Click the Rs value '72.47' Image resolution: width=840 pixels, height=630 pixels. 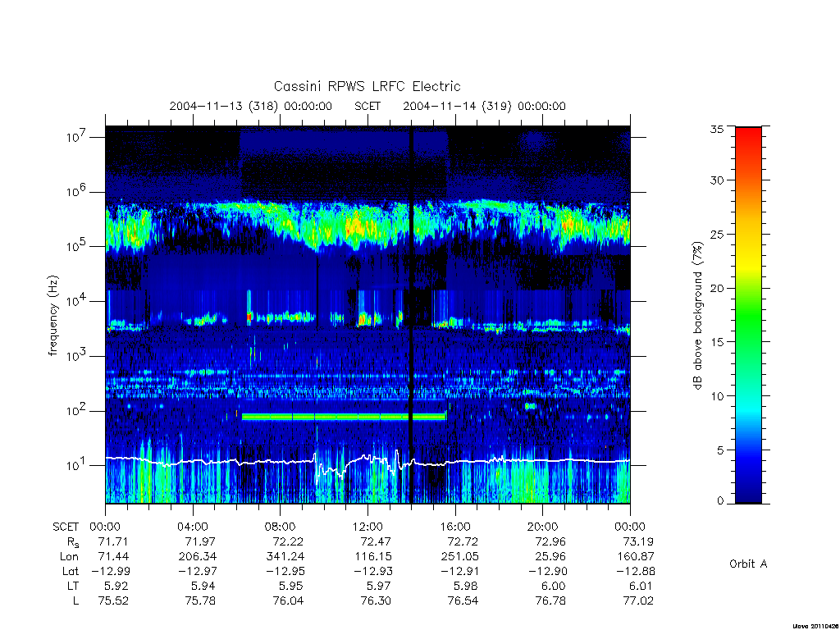(x=376, y=541)
